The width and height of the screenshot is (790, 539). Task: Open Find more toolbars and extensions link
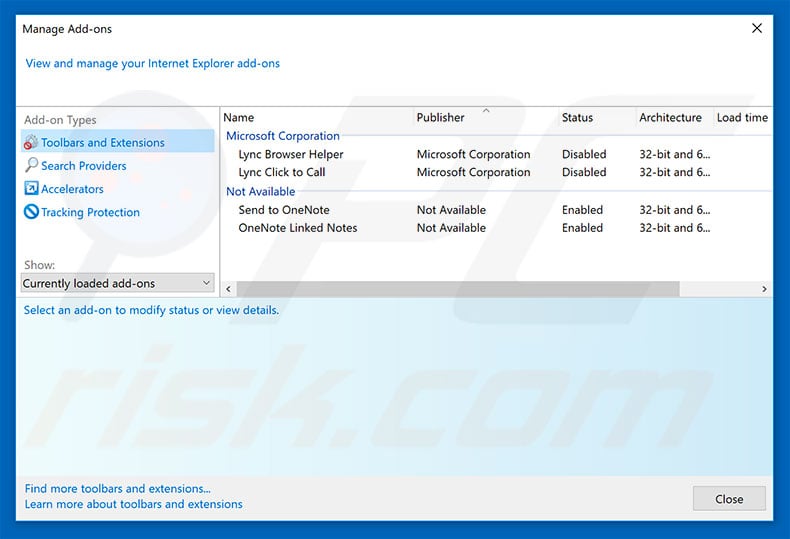click(118, 489)
